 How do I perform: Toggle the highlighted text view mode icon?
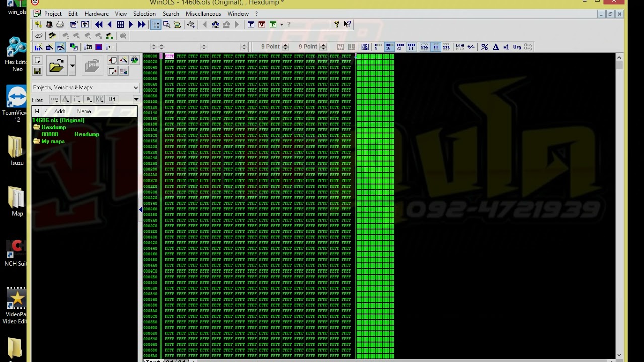click(x=155, y=24)
